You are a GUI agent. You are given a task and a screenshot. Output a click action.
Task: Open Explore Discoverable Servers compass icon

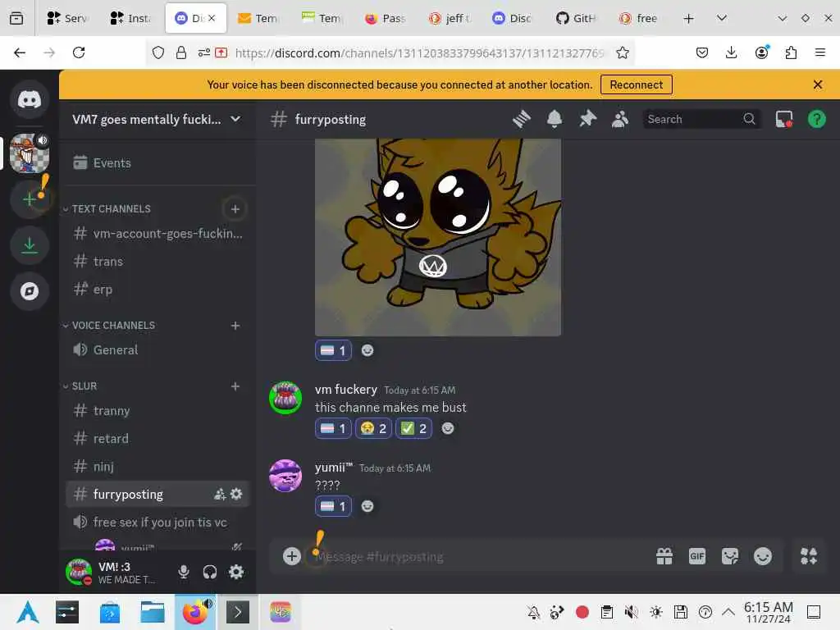[30, 291]
